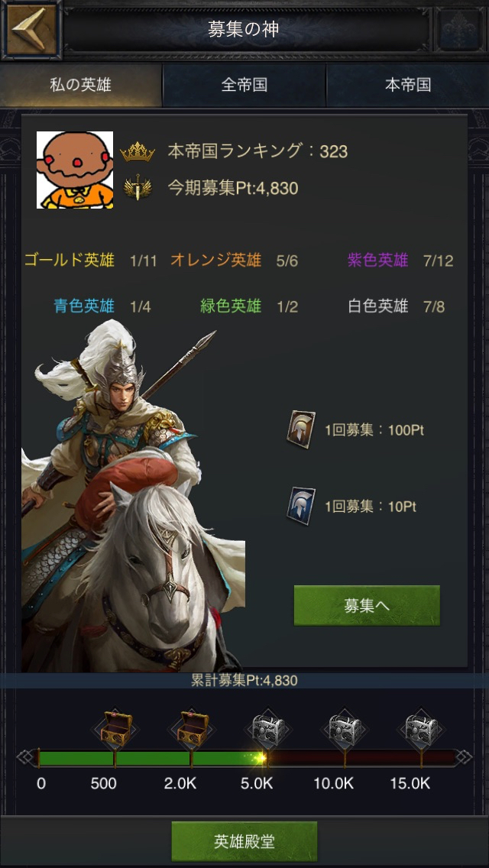Tap the locked silver chest at 15.0K
The height and width of the screenshot is (868, 489).
pos(422,729)
